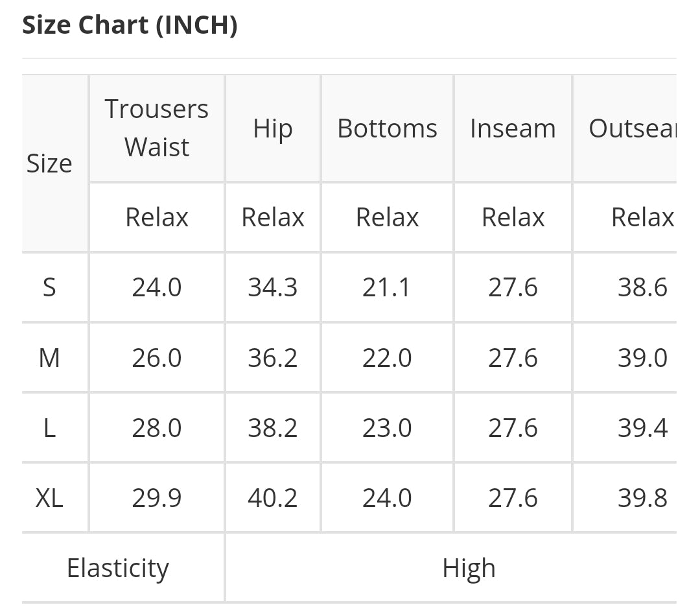The image size is (700, 616).
Task: Select outseam value 39.8 for size XL
Action: 642,498
